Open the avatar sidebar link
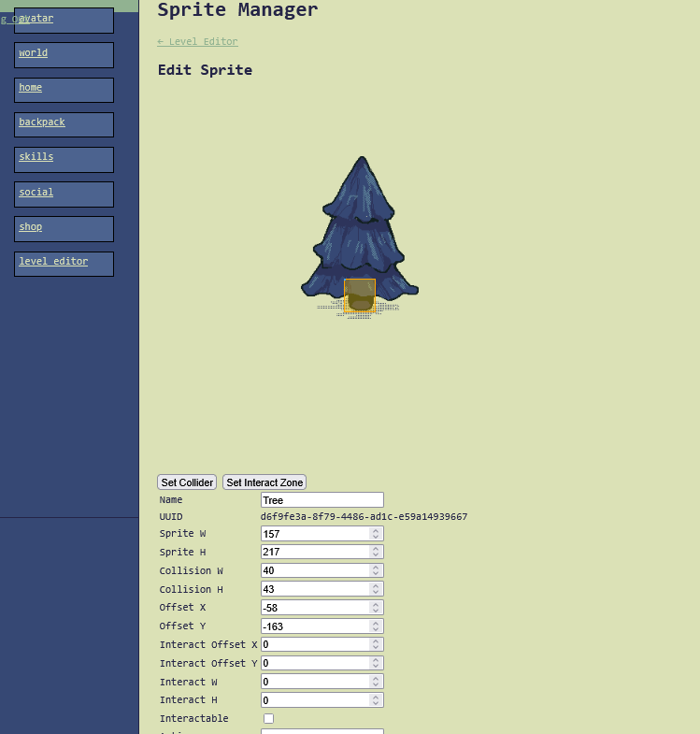 pos(37,19)
